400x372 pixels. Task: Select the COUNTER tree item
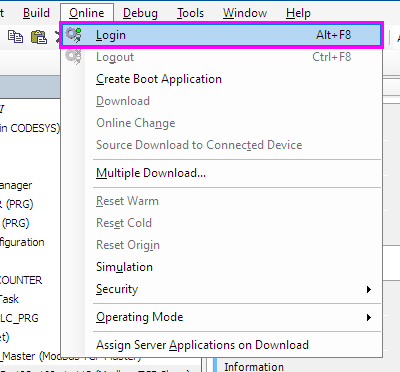coord(21,280)
